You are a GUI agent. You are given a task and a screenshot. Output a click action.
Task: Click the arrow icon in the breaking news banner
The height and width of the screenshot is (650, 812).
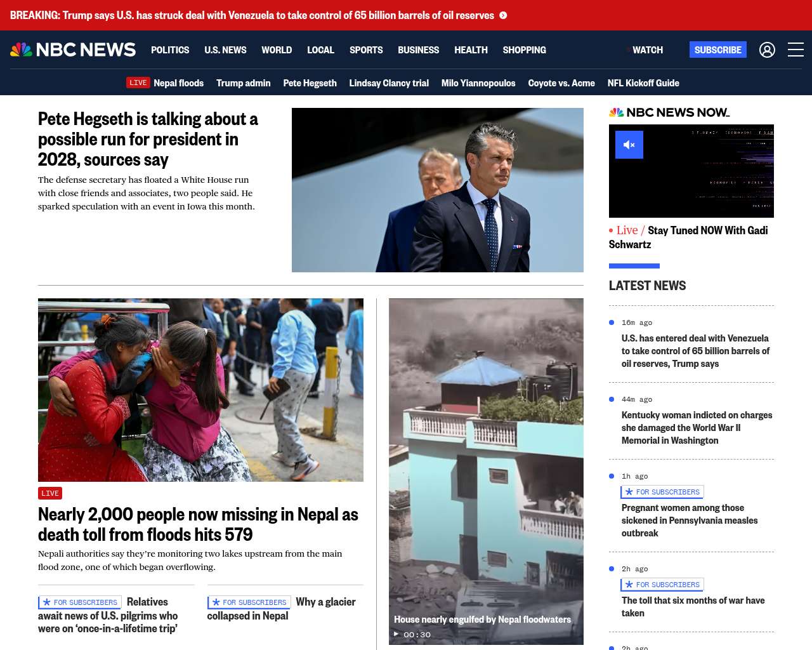503,15
